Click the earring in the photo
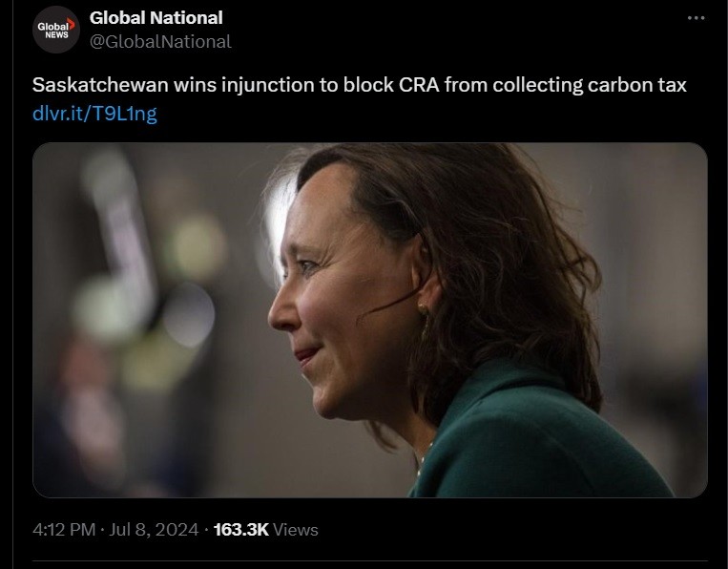This screenshot has width=728, height=569. pyautogui.click(x=423, y=311)
